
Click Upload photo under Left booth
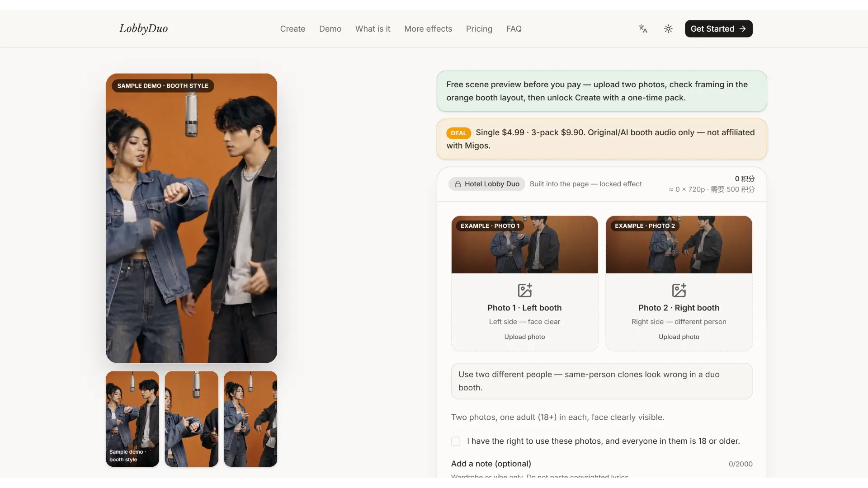524,337
